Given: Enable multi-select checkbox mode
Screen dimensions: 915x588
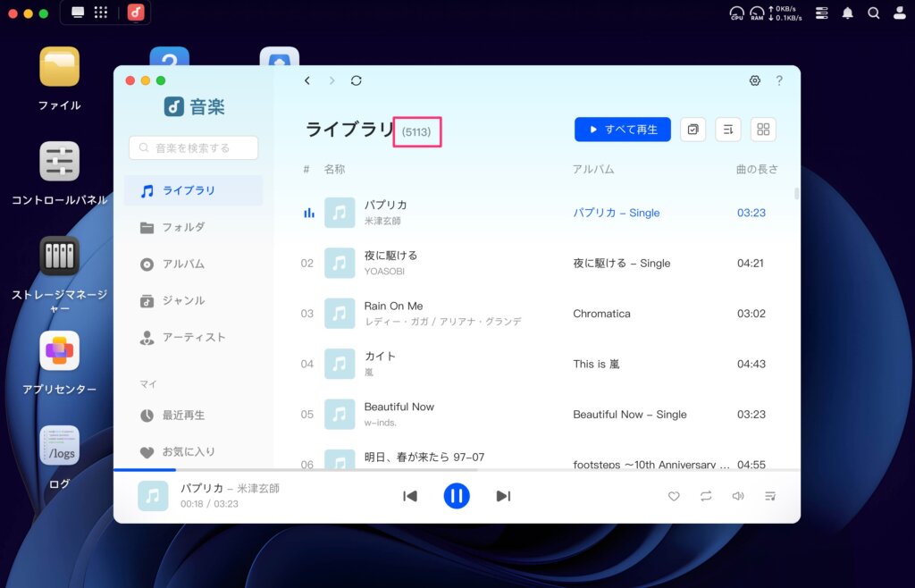Looking at the screenshot, I should (693, 130).
